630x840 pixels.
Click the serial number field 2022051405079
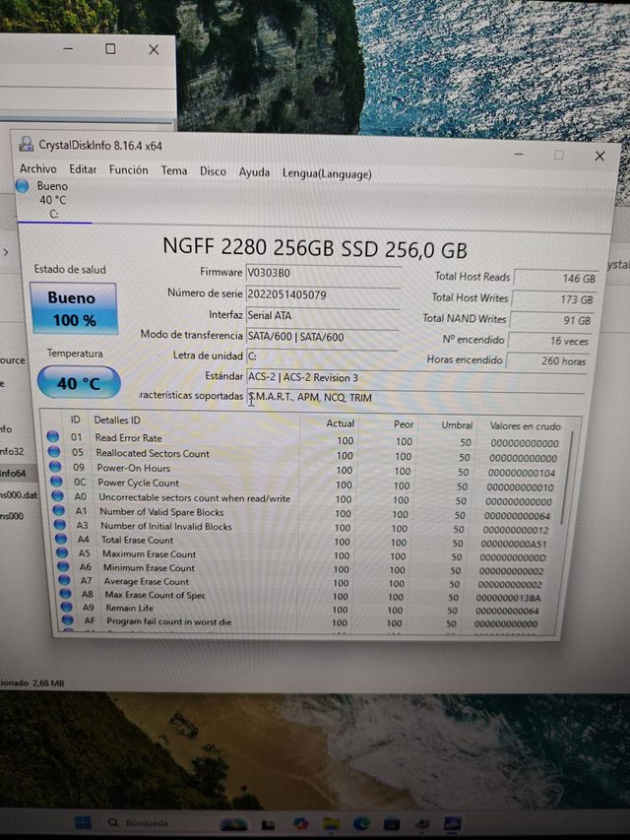pos(323,294)
